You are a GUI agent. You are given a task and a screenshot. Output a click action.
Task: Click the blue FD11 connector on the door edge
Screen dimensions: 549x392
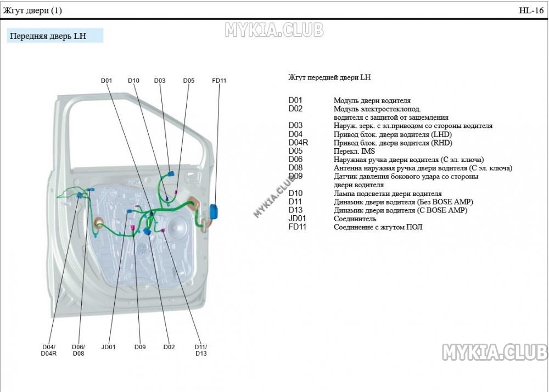click(214, 212)
